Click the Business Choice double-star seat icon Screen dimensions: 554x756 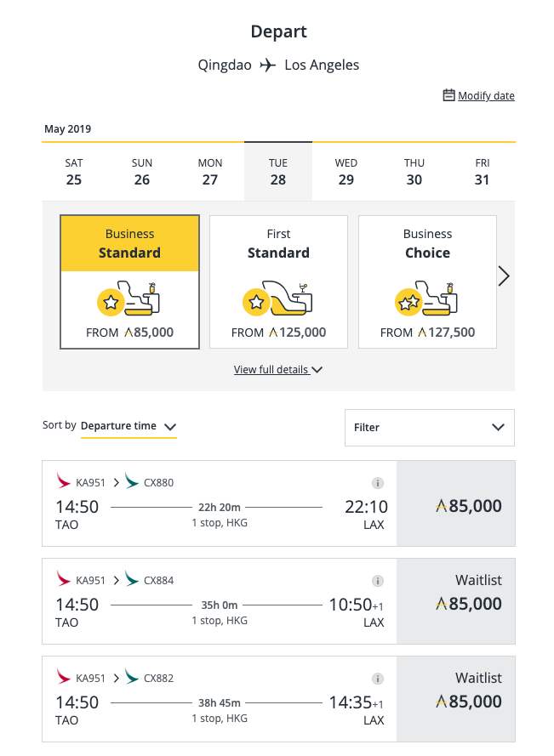pos(426,298)
